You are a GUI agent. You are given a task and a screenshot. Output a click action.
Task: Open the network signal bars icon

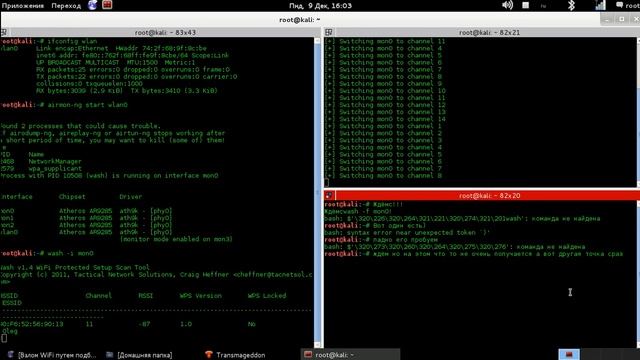tap(600, 5)
